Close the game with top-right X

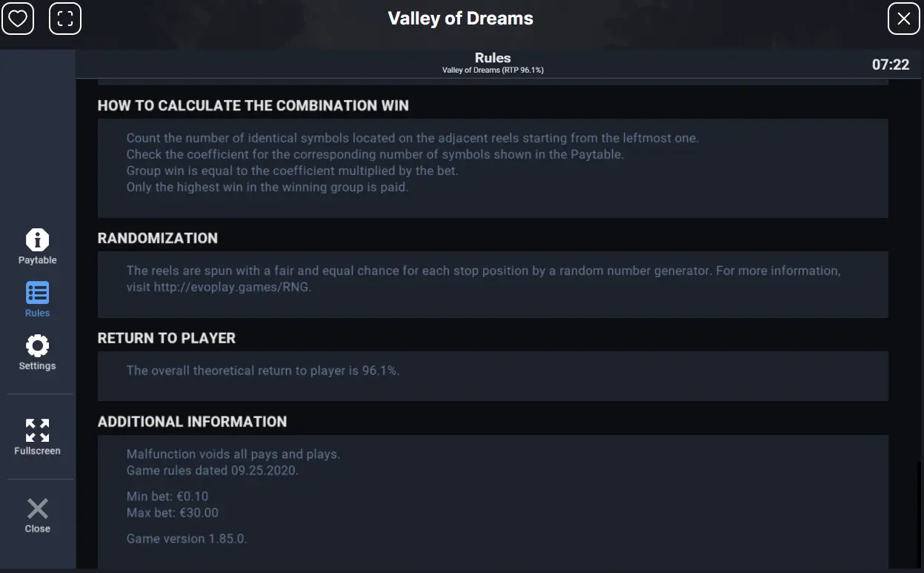903,19
